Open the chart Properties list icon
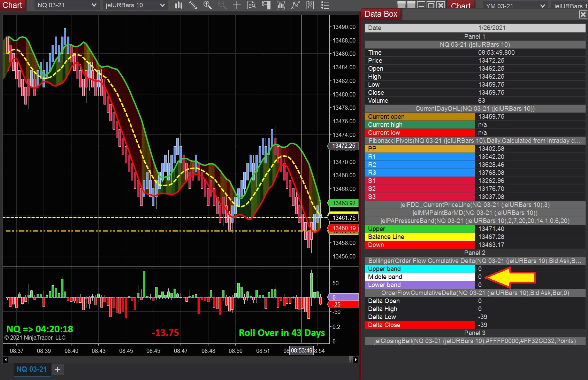 pos(324,5)
